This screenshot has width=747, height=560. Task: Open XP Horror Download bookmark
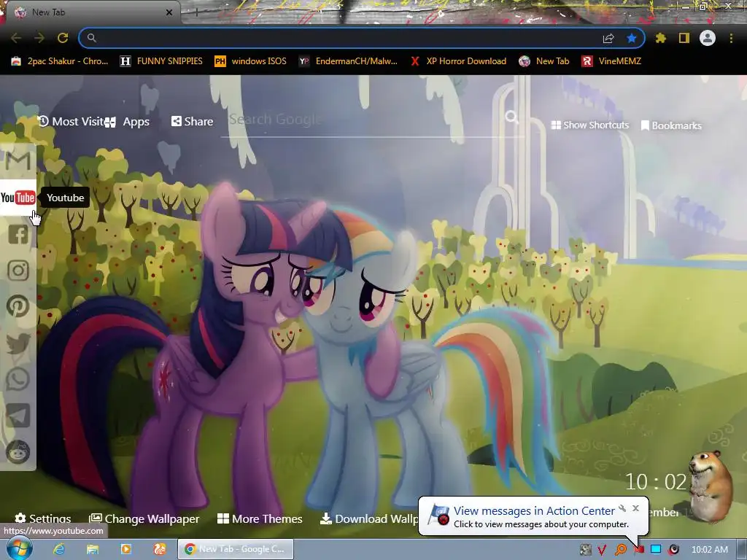(x=458, y=61)
